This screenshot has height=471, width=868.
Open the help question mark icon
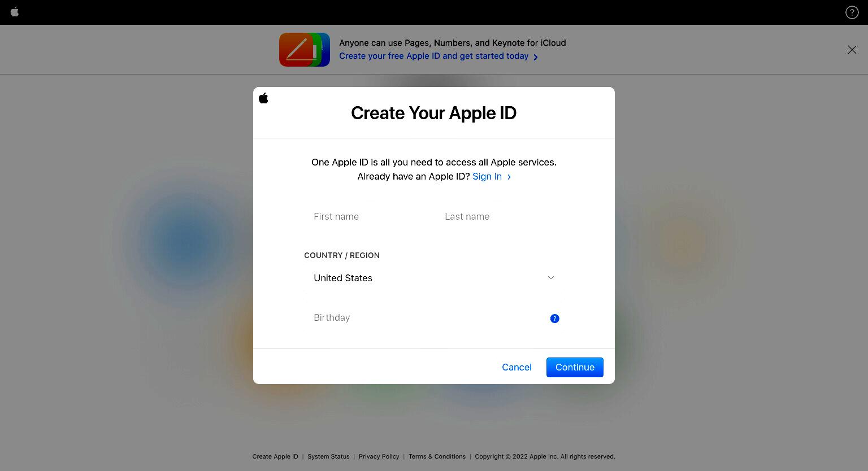(852, 12)
